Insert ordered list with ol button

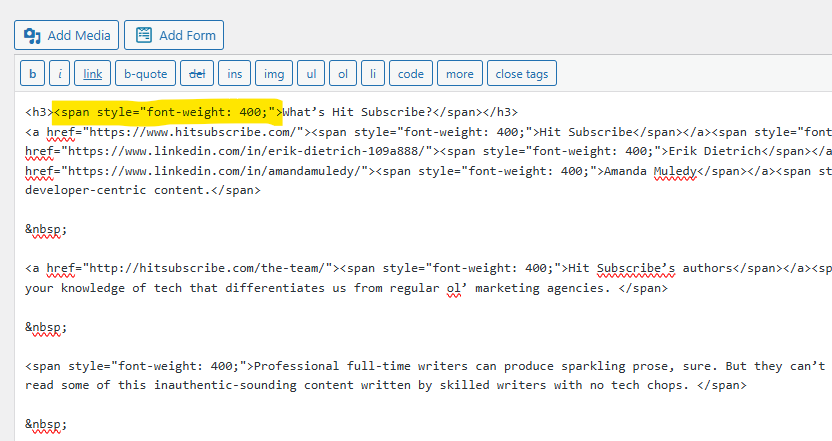pos(343,73)
